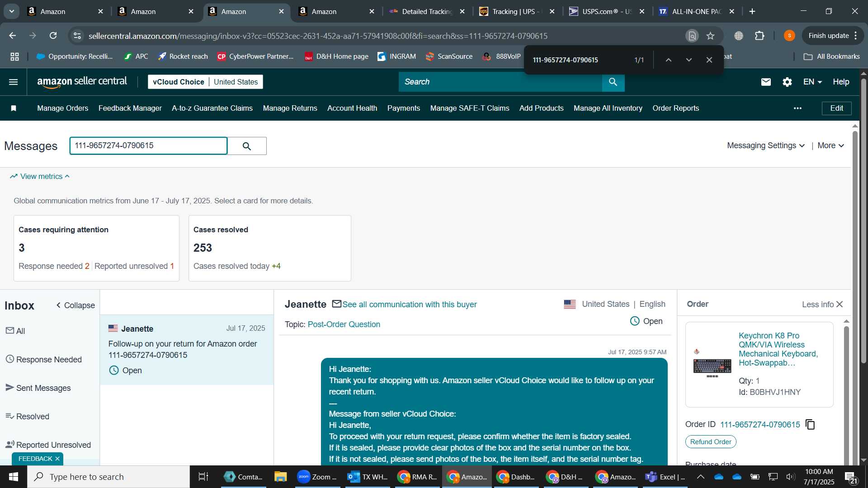Open Feedback Manager nav item

[x=130, y=108]
